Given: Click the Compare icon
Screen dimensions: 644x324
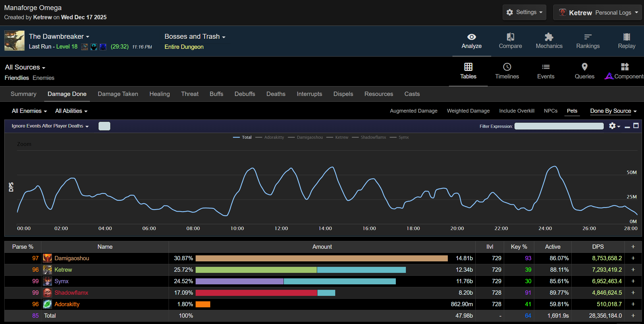Looking at the screenshot, I should click(510, 37).
